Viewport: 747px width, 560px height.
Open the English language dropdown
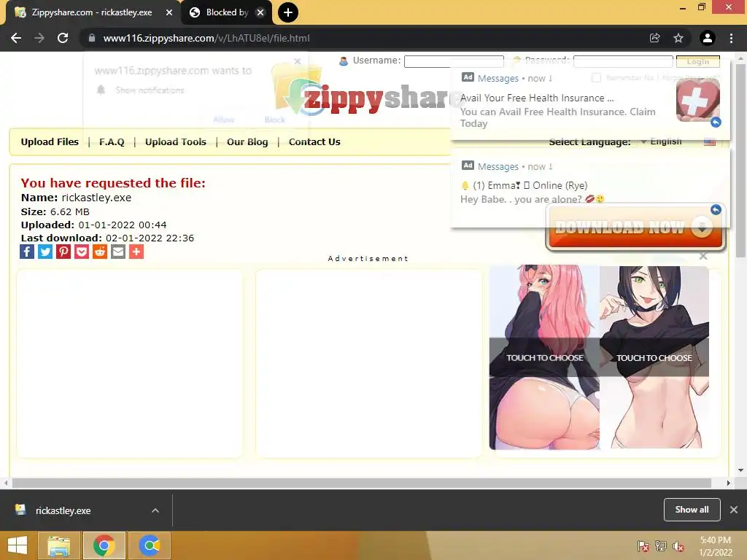(x=662, y=141)
